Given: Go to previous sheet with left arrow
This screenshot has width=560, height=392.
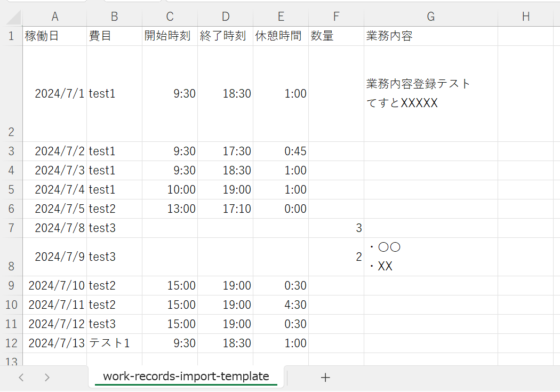Looking at the screenshot, I should (x=21, y=378).
